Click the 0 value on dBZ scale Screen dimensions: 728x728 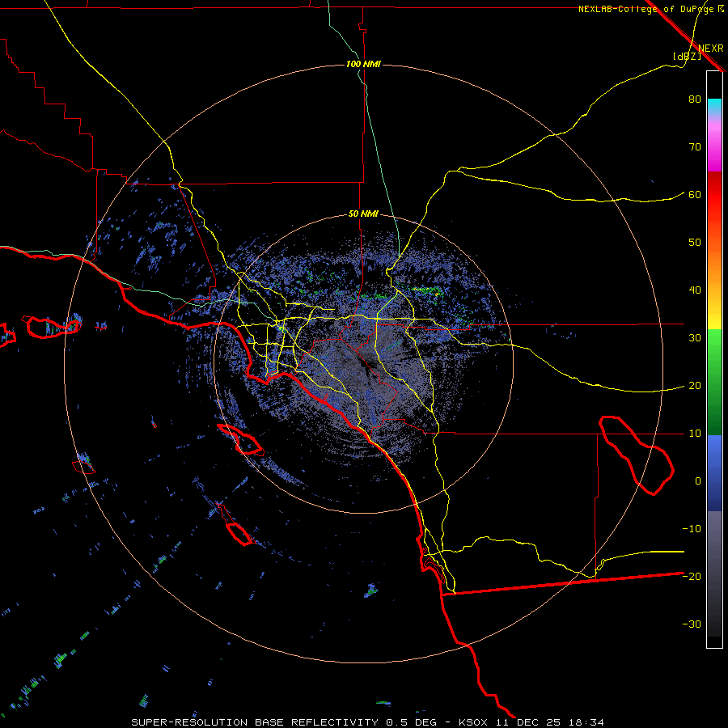click(698, 481)
